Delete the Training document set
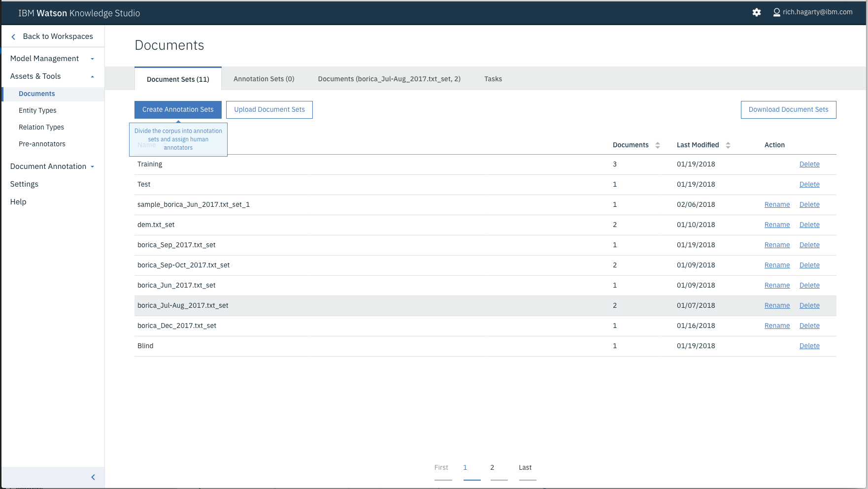Image resolution: width=868 pixels, height=489 pixels. pyautogui.click(x=809, y=164)
